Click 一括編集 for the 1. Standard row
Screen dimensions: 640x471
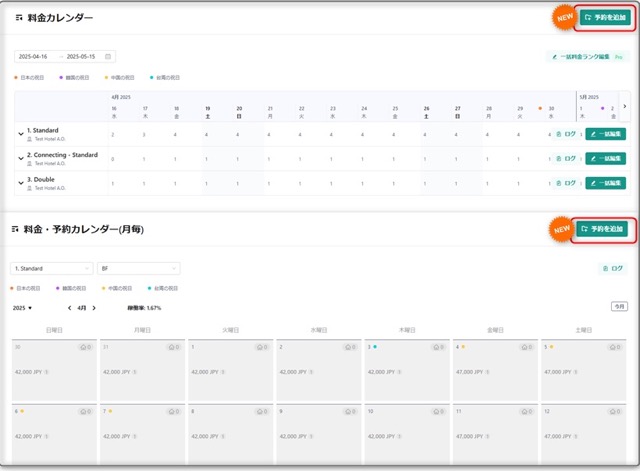coord(606,134)
